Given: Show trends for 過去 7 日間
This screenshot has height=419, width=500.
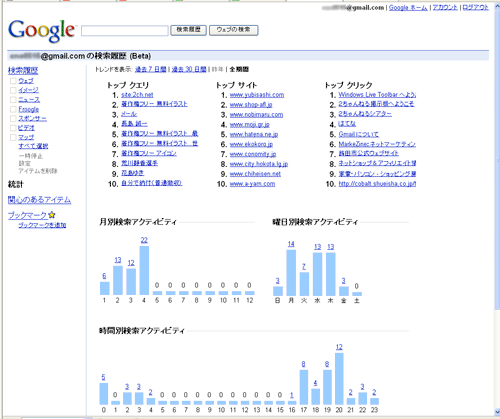Looking at the screenshot, I should pyautogui.click(x=150, y=69).
